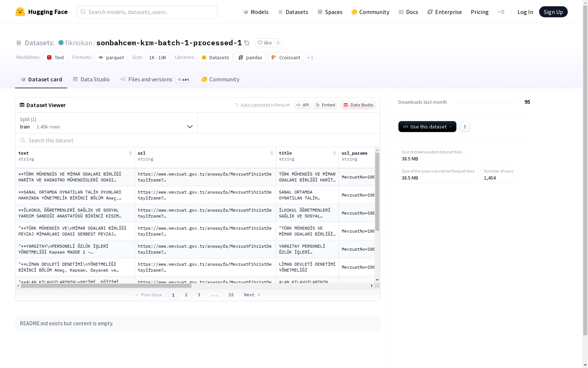Click the fikriokan user avatar
This screenshot has width=588, height=368.
click(61, 43)
